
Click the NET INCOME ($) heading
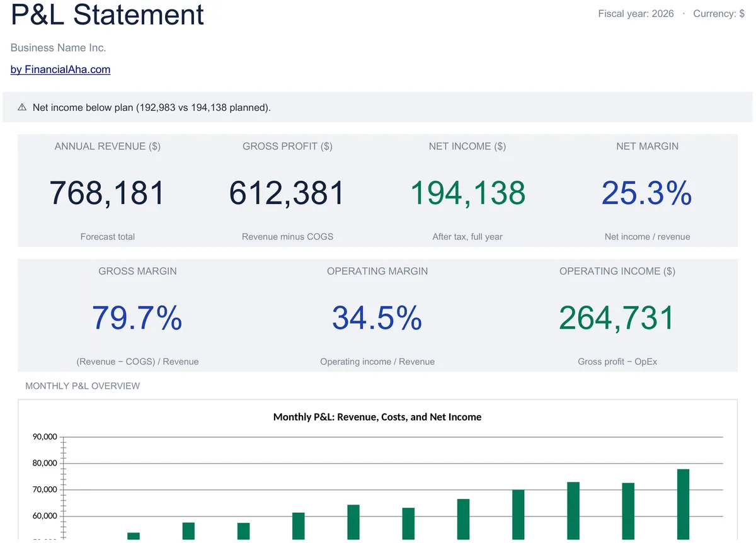click(x=467, y=146)
